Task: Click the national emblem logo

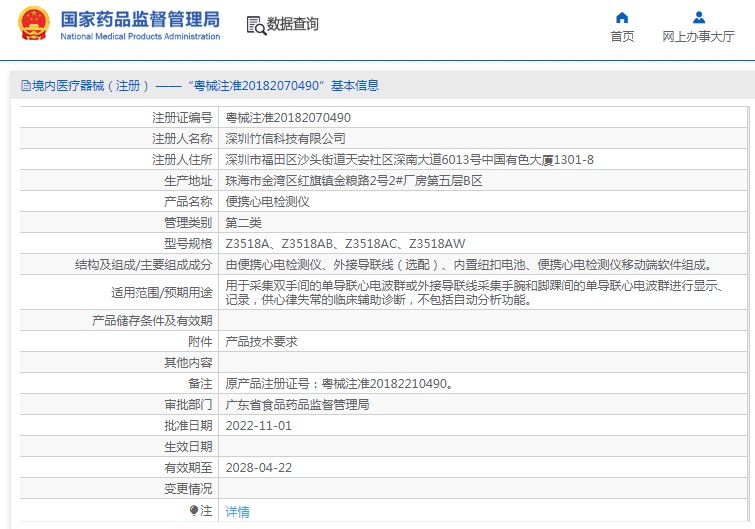Action: [x=34, y=24]
